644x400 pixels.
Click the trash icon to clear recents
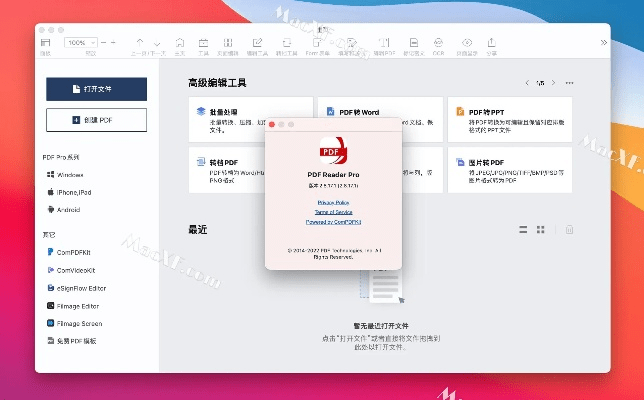click(569, 230)
